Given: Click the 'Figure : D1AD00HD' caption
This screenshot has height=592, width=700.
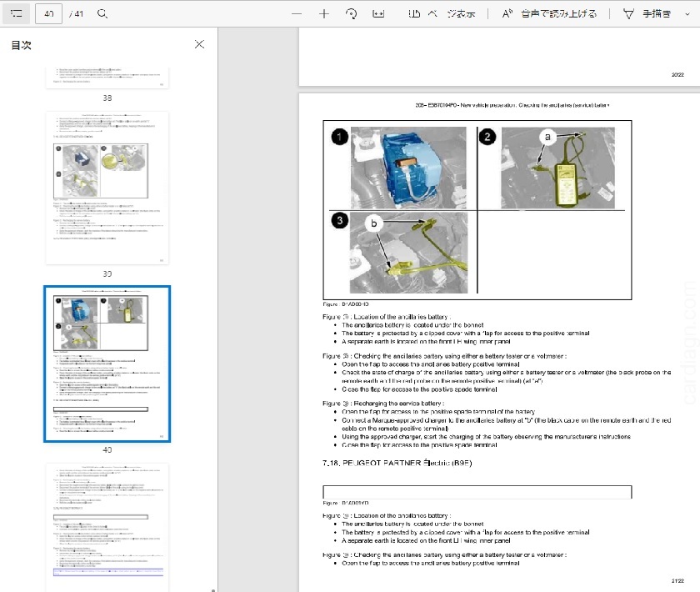Looking at the screenshot, I should (x=346, y=304).
